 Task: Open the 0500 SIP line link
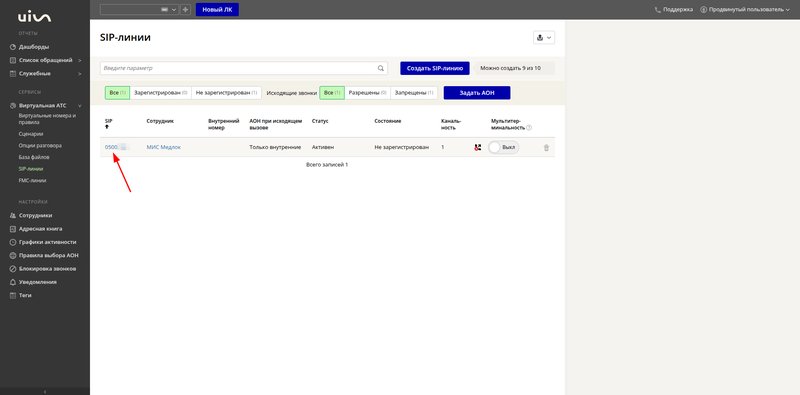111,147
